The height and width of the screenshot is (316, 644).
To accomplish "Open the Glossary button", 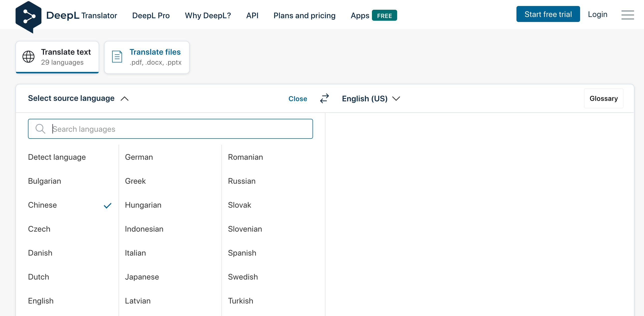I will click(x=603, y=99).
